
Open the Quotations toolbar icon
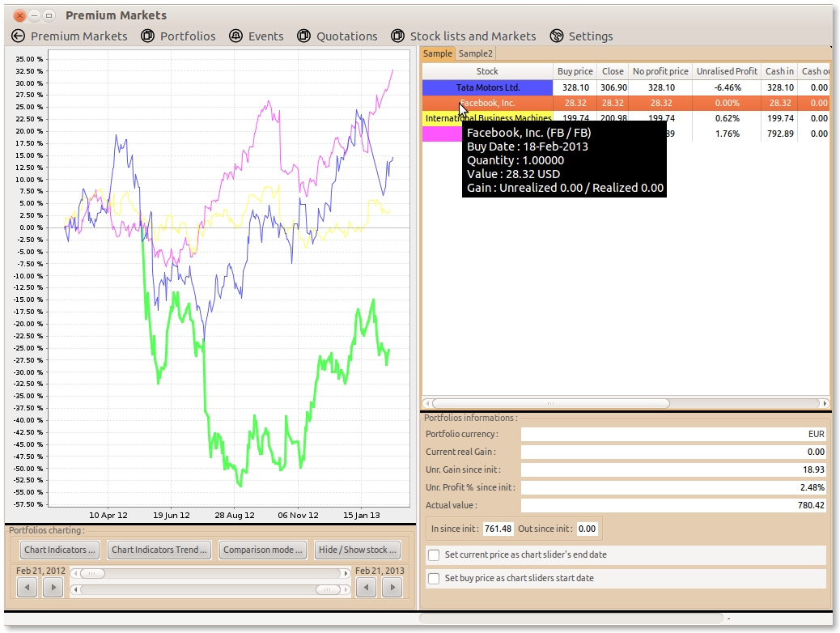tap(303, 36)
